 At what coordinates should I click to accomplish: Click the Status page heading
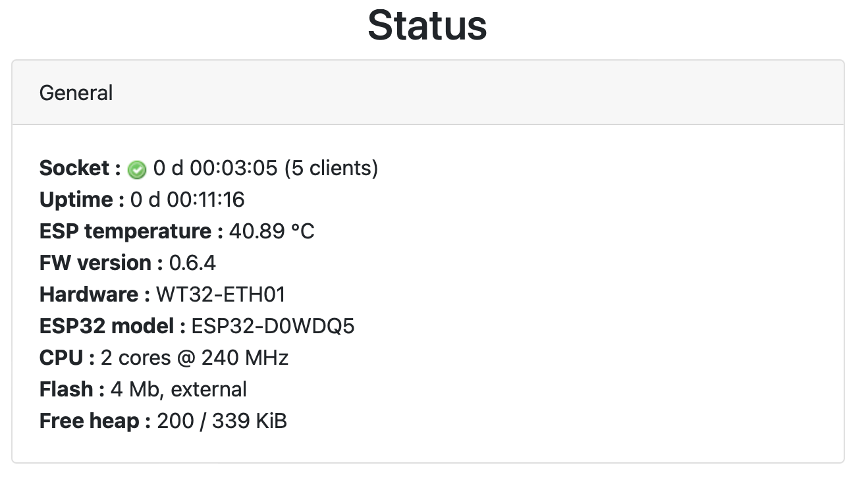(427, 26)
